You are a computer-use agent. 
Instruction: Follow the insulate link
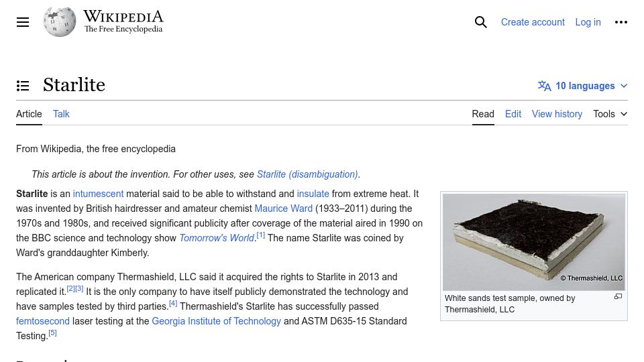click(313, 194)
